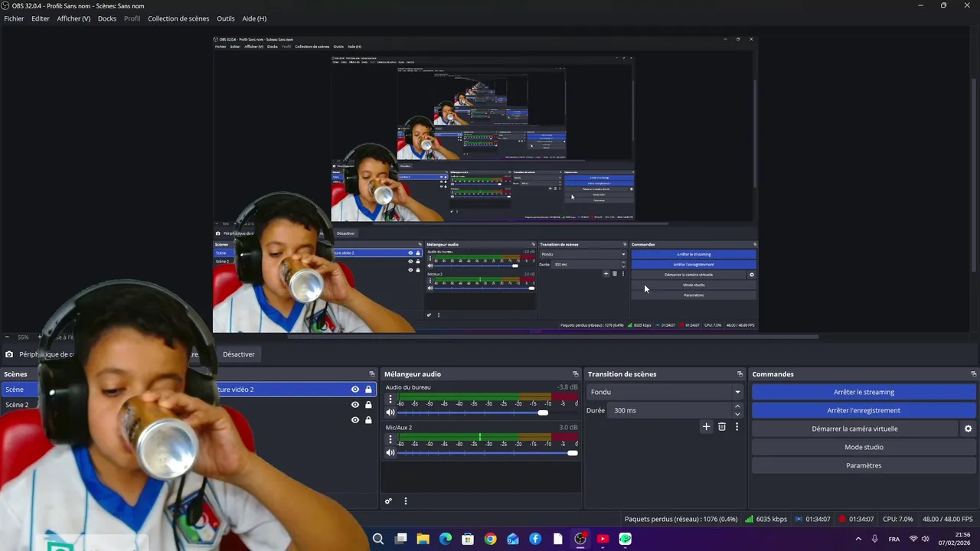Screen dimensions: 980x551
Task: Open Microsoft Store taskbar icon
Action: coord(468,539)
